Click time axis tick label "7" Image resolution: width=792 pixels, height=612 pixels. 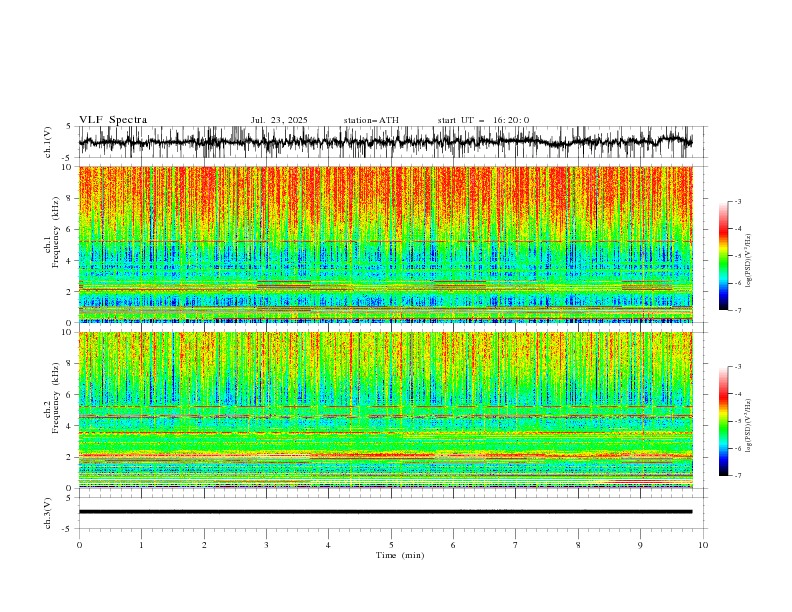[x=516, y=545]
